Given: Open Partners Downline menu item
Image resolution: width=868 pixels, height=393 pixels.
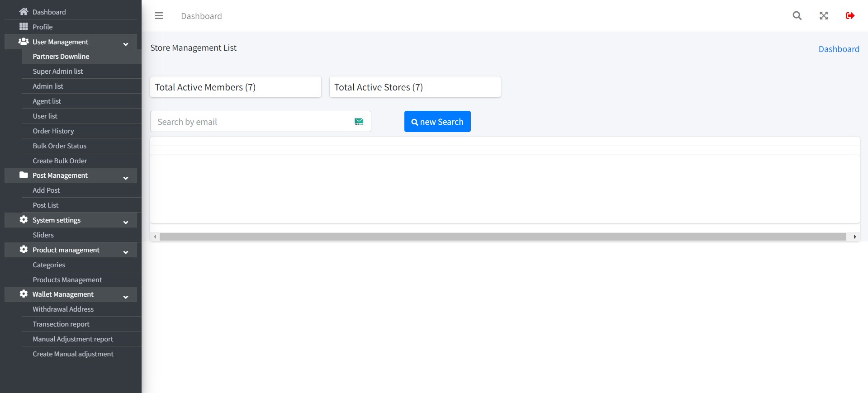Looking at the screenshot, I should pyautogui.click(x=61, y=57).
